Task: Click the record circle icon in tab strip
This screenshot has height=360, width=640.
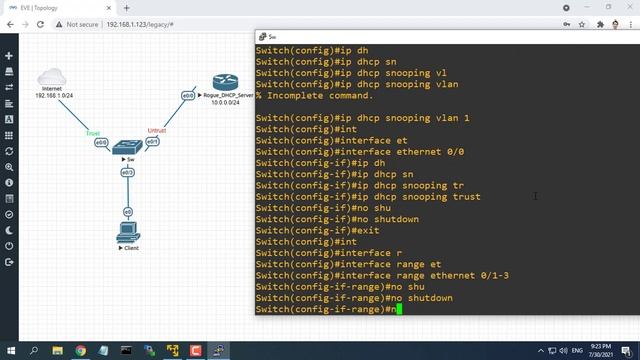Action: click(x=566, y=8)
